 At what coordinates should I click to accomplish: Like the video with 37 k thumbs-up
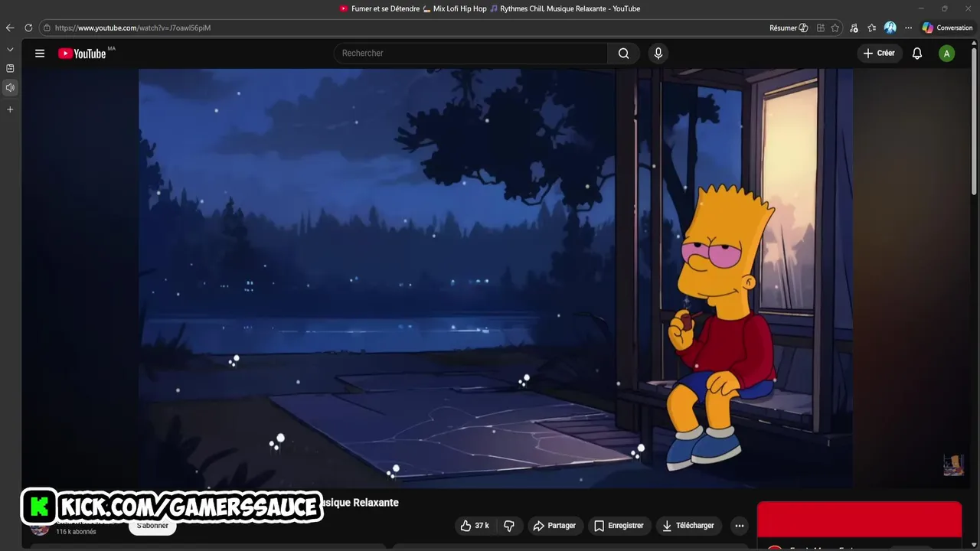click(x=475, y=526)
